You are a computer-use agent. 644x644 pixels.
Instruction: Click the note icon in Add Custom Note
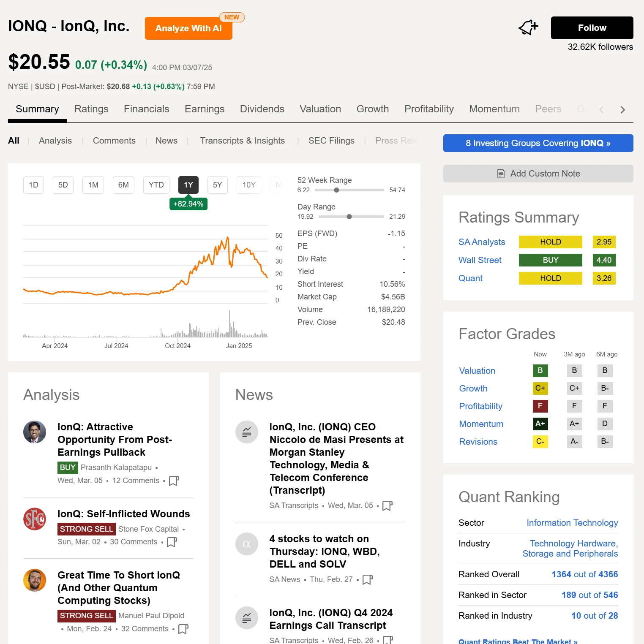(501, 174)
